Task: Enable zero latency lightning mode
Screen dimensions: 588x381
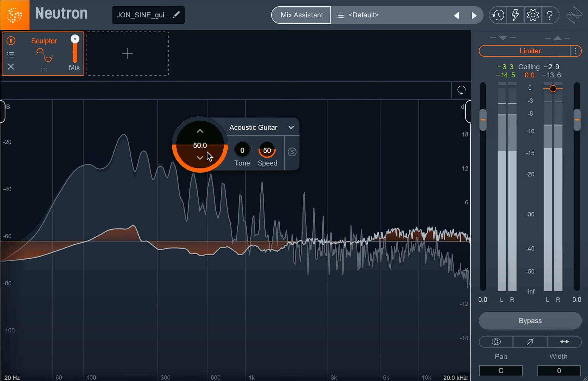Action: click(x=515, y=15)
